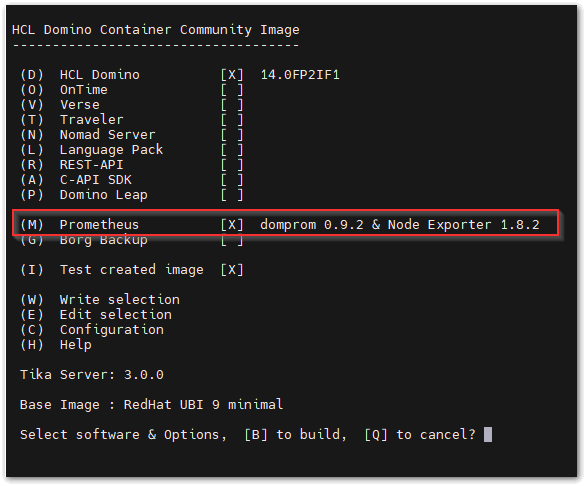This screenshot has width=586, height=486.
Task: Toggle the Nomad Server checkbox brackets
Action: 232,135
